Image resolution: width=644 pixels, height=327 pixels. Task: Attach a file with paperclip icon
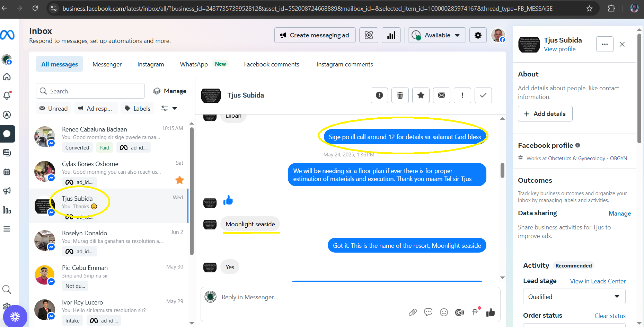(x=413, y=312)
